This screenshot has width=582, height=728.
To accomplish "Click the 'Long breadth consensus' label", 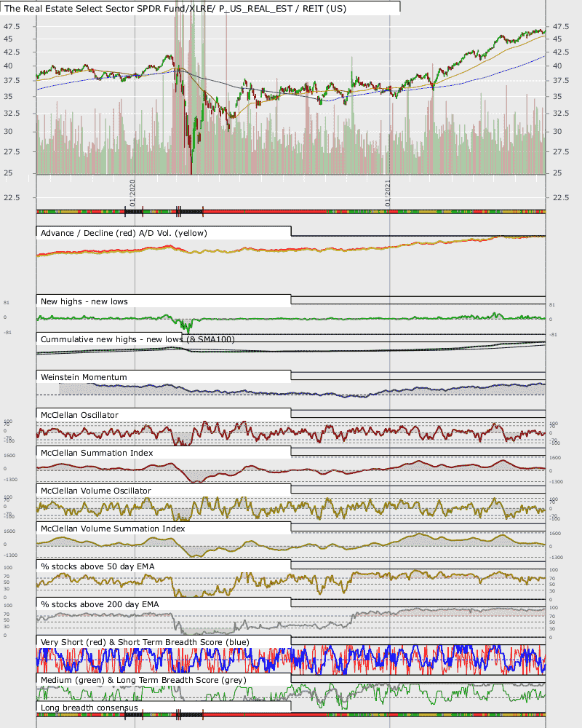I will click(89, 708).
